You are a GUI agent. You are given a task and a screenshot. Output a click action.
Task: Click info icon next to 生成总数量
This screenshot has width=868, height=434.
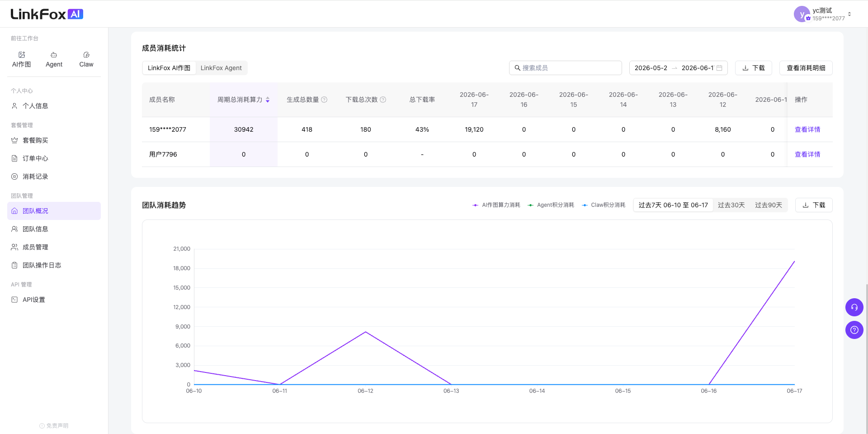pos(324,100)
